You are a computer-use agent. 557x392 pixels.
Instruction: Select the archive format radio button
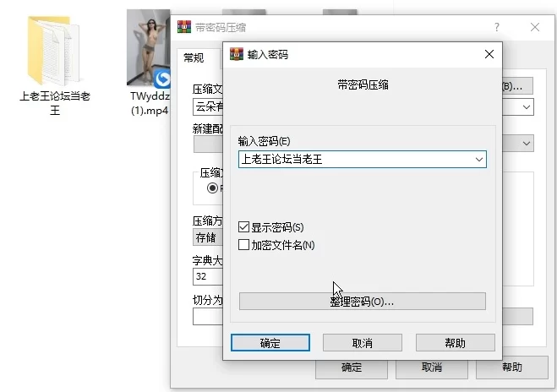[212, 188]
